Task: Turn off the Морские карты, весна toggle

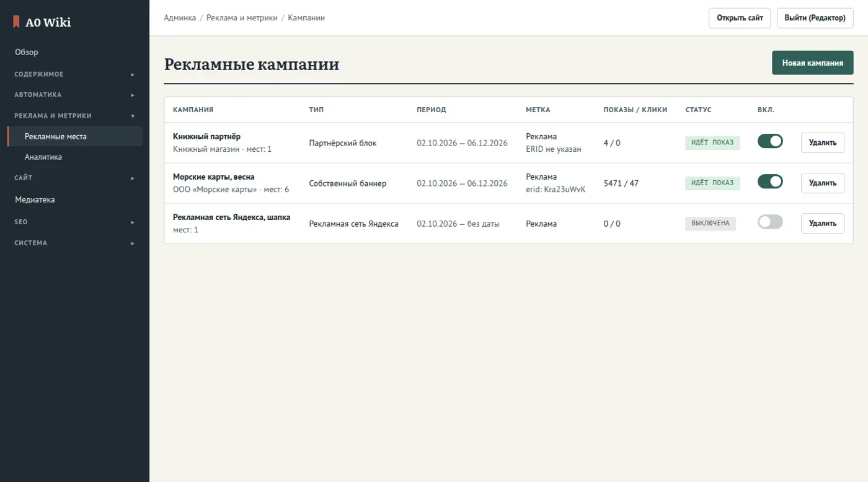Action: 770,182
